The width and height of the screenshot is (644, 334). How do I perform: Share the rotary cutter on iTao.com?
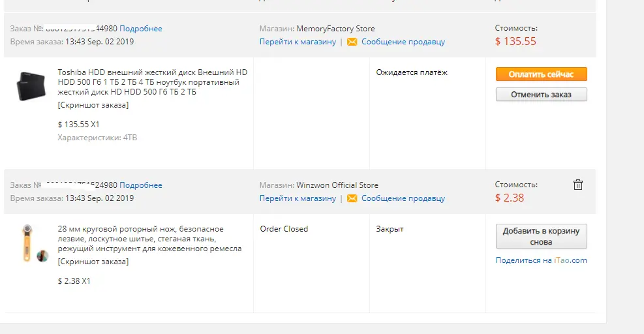pyautogui.click(x=542, y=260)
